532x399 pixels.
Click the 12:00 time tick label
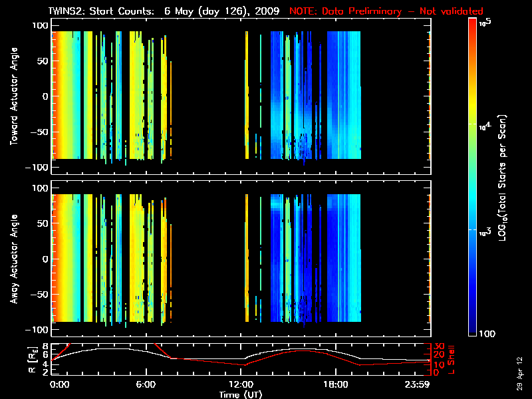[240, 385]
